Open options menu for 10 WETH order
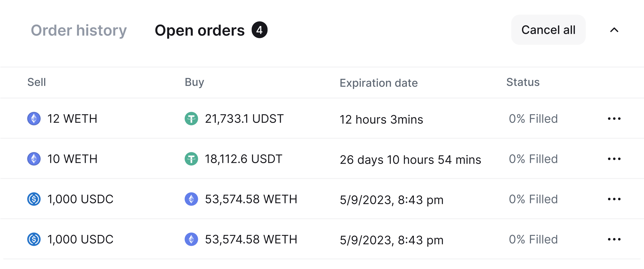644x269 pixels. (614, 159)
